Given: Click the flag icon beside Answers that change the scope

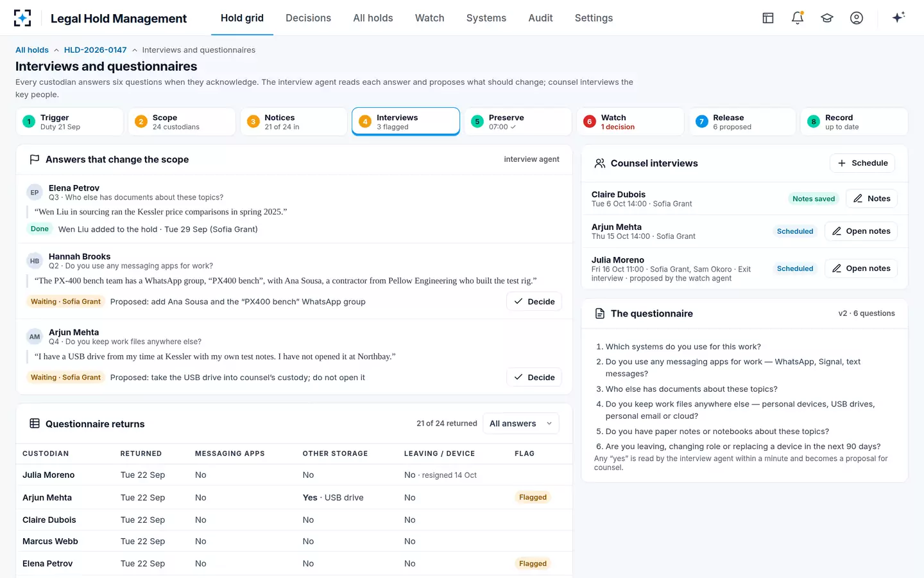Looking at the screenshot, I should [35, 159].
